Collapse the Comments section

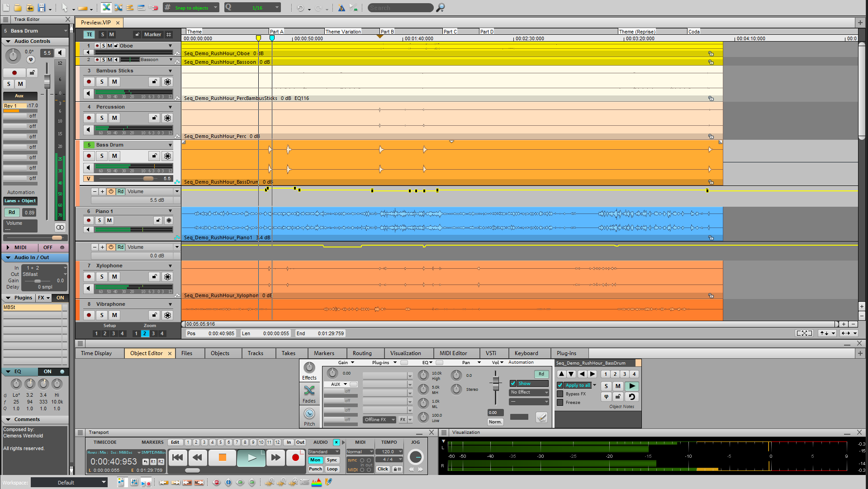8,420
